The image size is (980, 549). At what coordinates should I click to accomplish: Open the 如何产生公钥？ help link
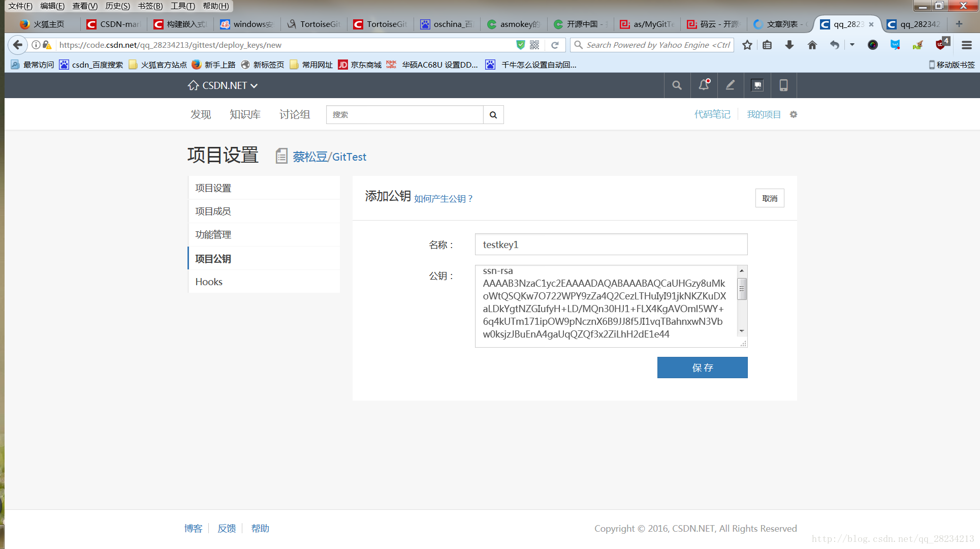click(x=443, y=199)
